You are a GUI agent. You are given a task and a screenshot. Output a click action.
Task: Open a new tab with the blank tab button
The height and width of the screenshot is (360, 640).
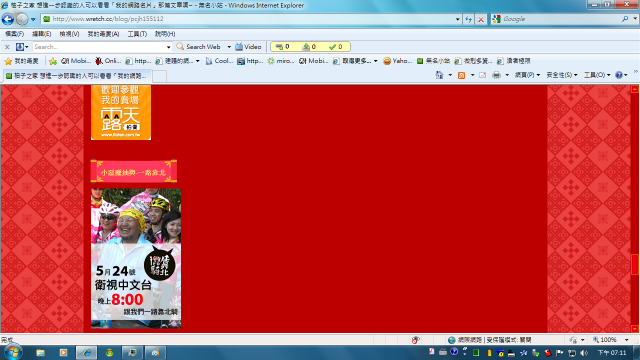coord(159,76)
